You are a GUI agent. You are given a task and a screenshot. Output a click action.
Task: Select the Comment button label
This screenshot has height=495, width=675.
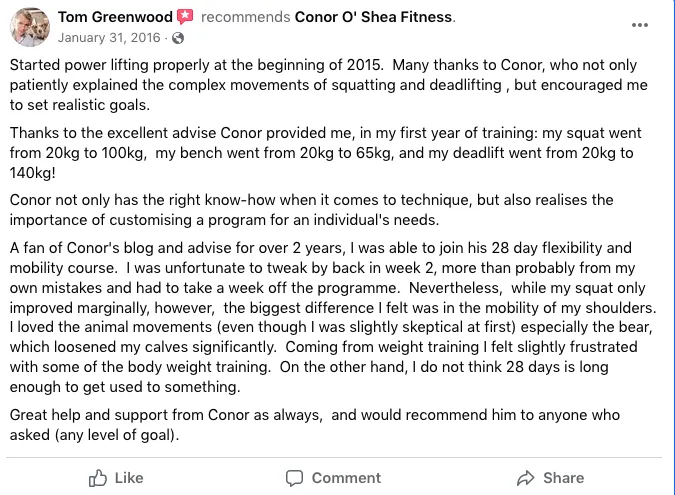346,478
